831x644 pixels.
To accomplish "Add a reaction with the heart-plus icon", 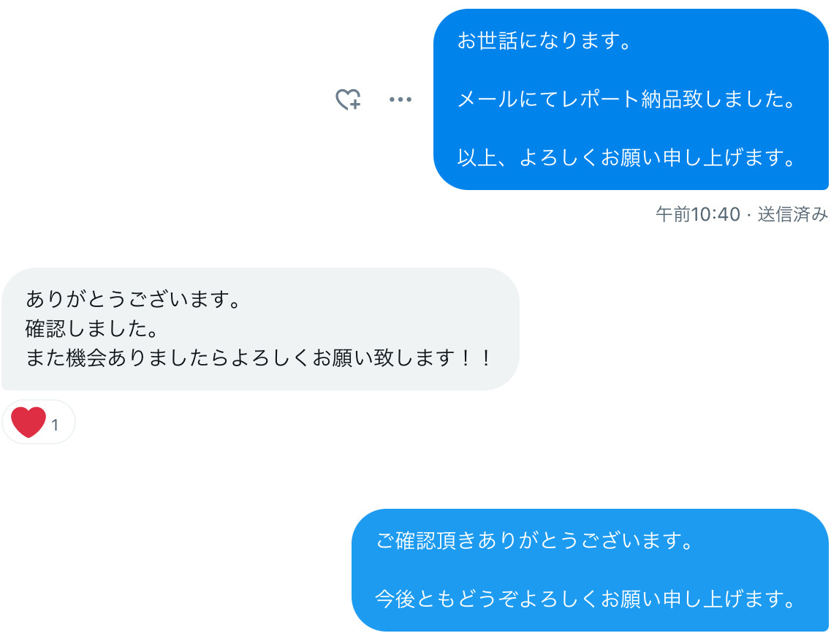I will pos(348,99).
